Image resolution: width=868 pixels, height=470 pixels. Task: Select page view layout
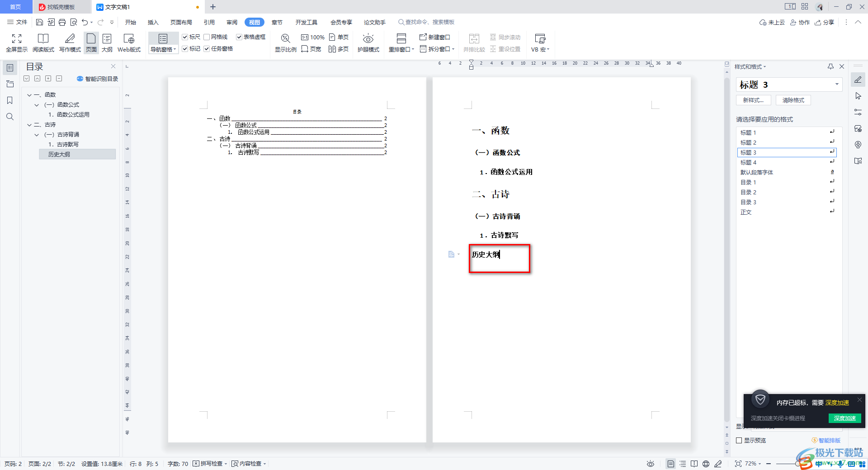91,43
